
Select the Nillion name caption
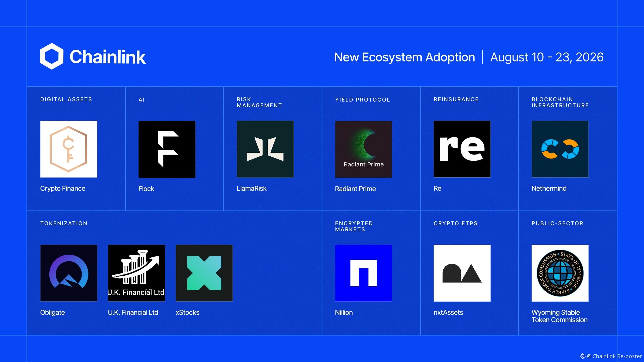[344, 313]
